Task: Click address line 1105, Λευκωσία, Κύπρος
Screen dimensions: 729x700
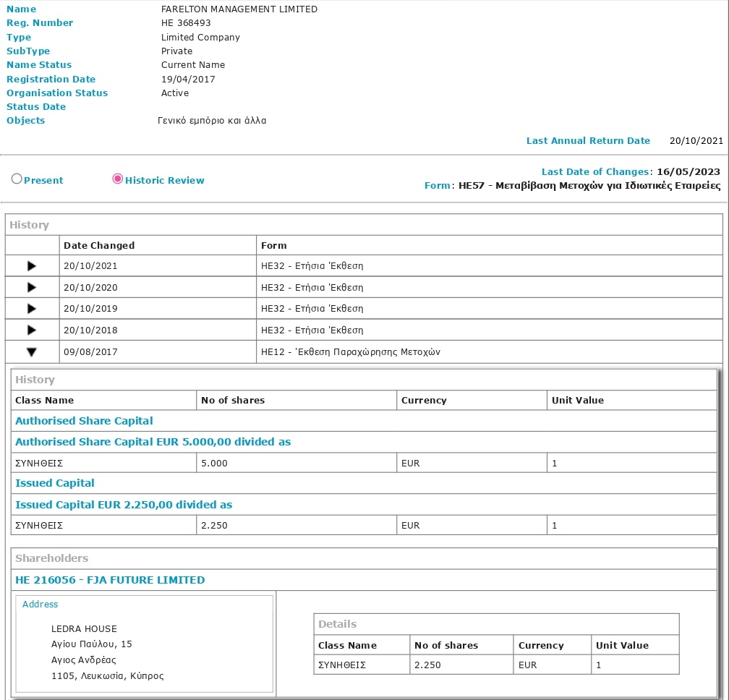Action: (x=107, y=676)
